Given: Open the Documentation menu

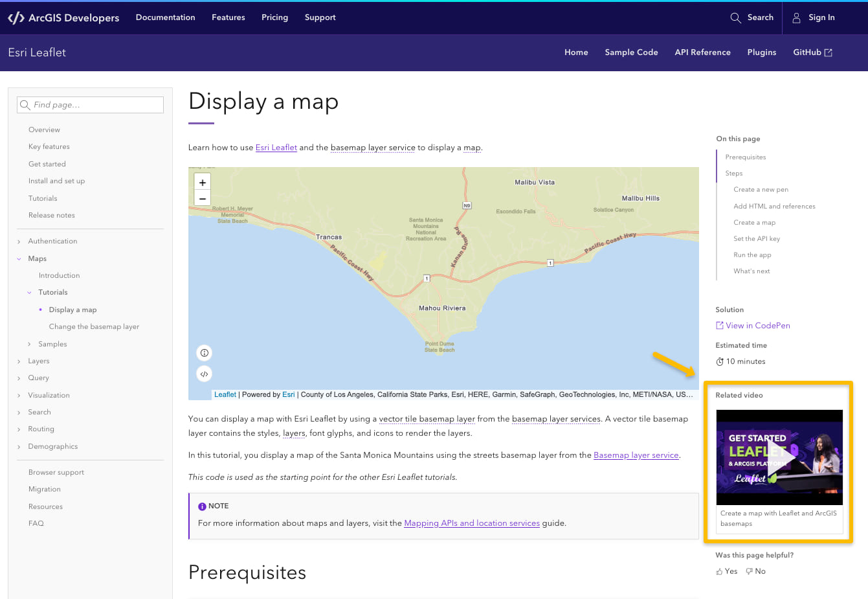Looking at the screenshot, I should click(x=165, y=17).
